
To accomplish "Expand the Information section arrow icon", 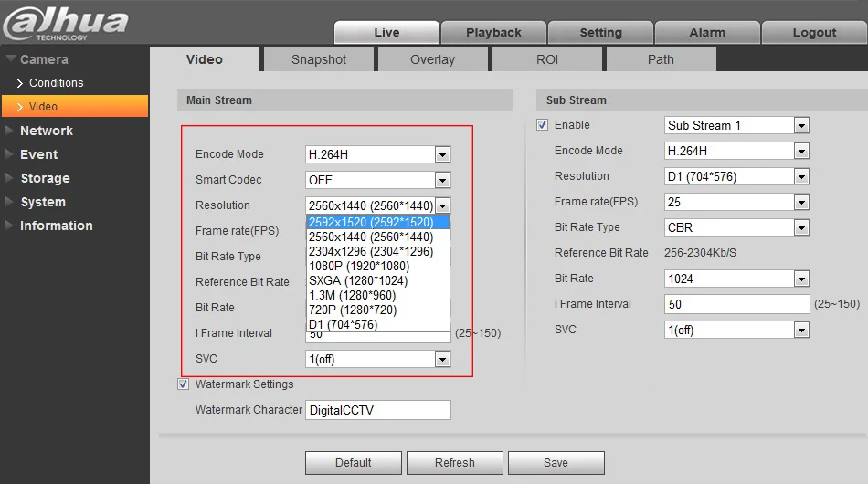I will click(9, 226).
